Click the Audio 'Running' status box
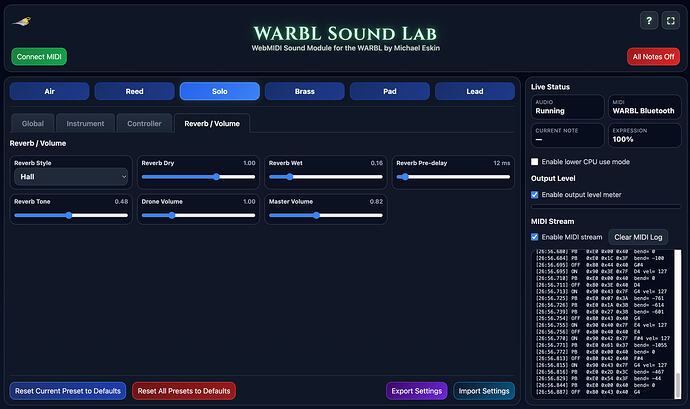Viewport: 690px width, 409px height. point(567,107)
